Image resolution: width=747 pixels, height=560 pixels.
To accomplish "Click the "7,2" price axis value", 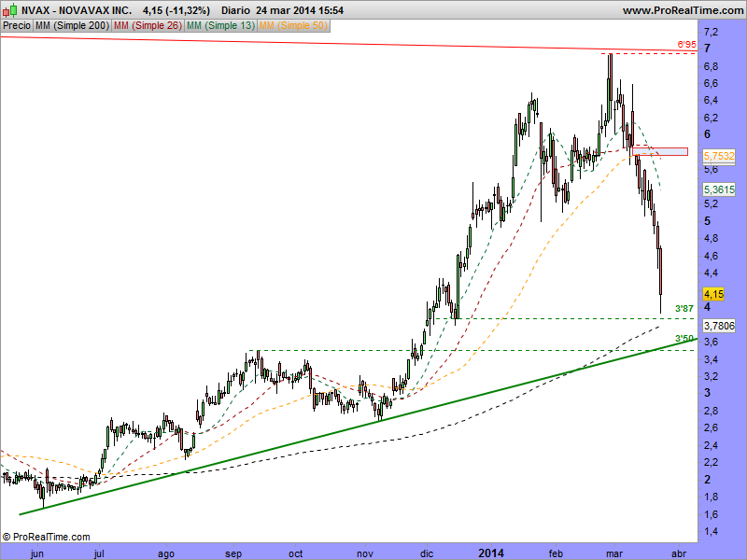I will (x=712, y=32).
